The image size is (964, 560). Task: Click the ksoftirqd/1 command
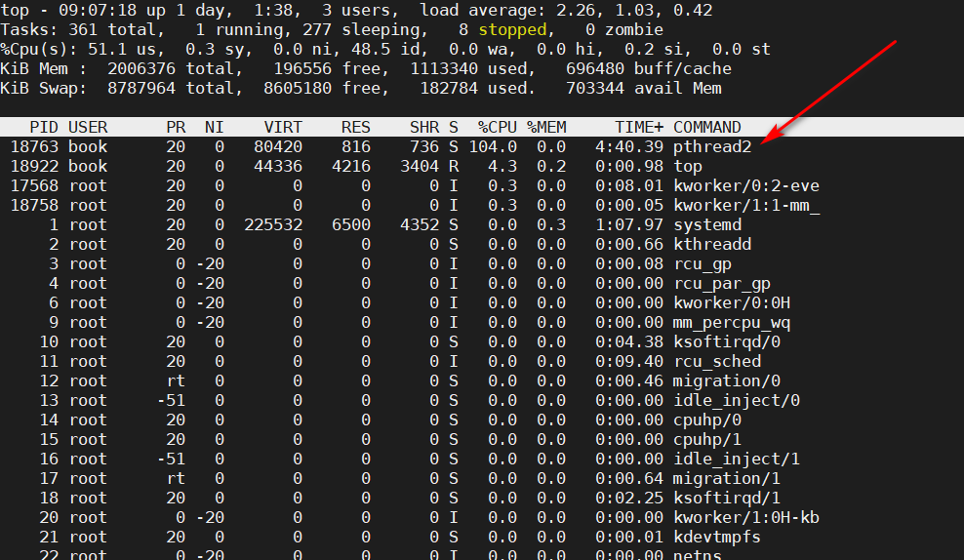point(727,498)
